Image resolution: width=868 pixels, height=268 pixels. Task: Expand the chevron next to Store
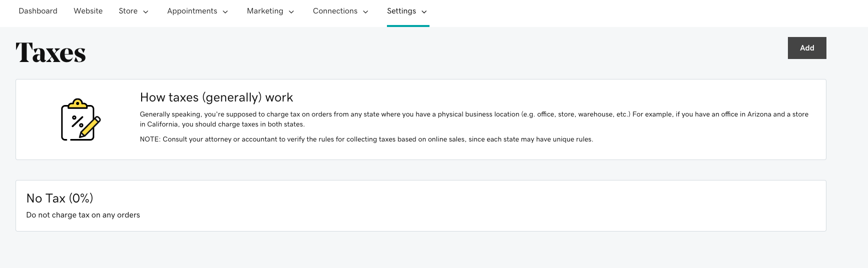(146, 12)
